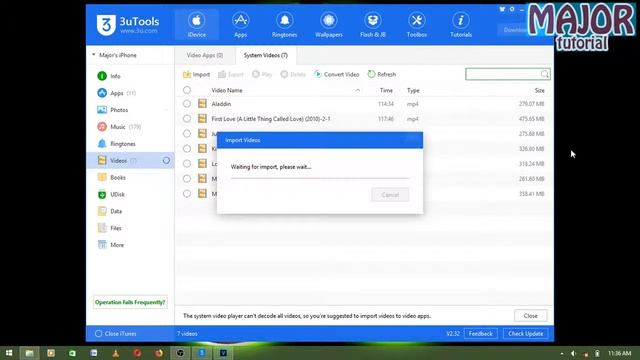Click Close iTunes in status bar
640x360 pixels.
pos(116,333)
